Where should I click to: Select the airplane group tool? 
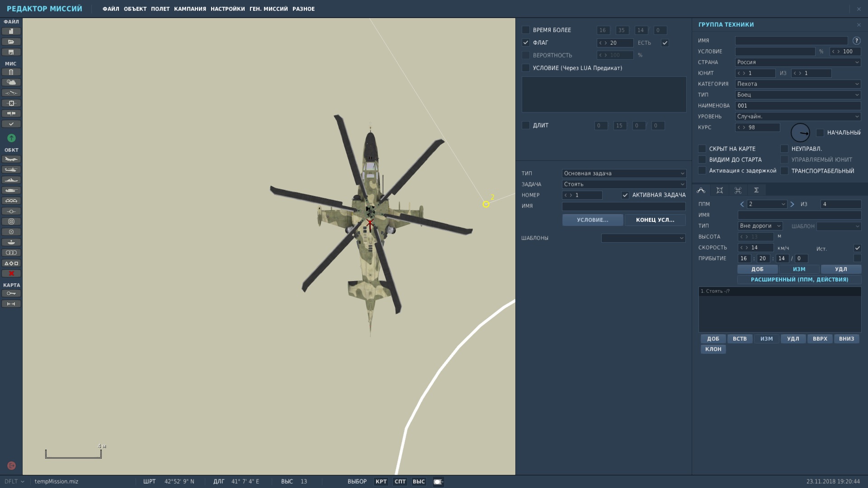(x=11, y=159)
